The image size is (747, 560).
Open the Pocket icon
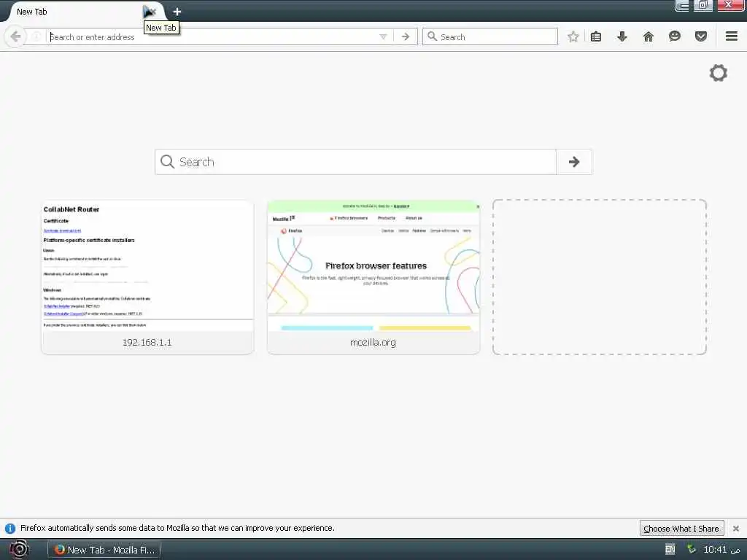[x=701, y=36]
